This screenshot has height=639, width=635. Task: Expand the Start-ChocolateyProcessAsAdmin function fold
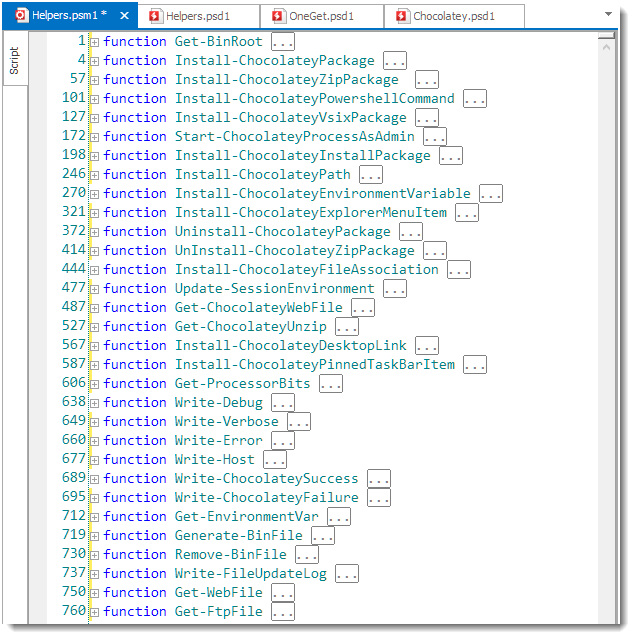[x=95, y=137]
